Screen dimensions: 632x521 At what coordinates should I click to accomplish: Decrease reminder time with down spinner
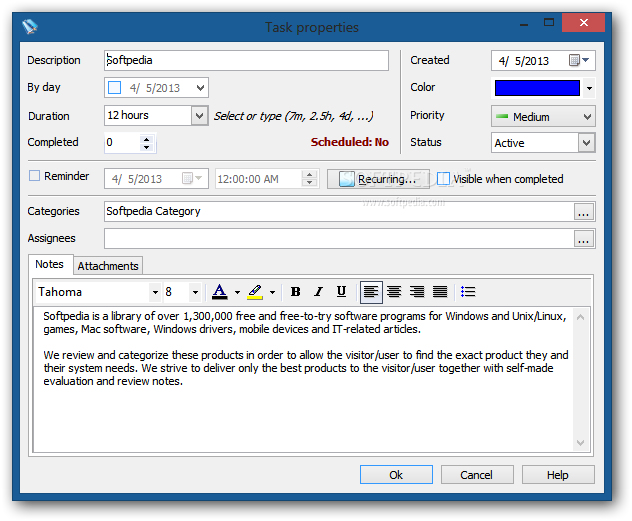click(310, 183)
